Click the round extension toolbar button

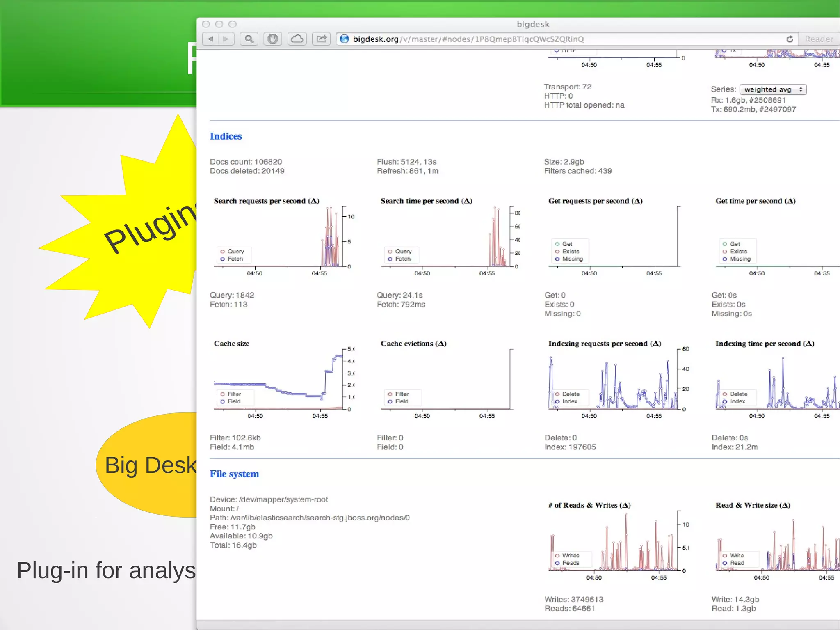pos(273,39)
